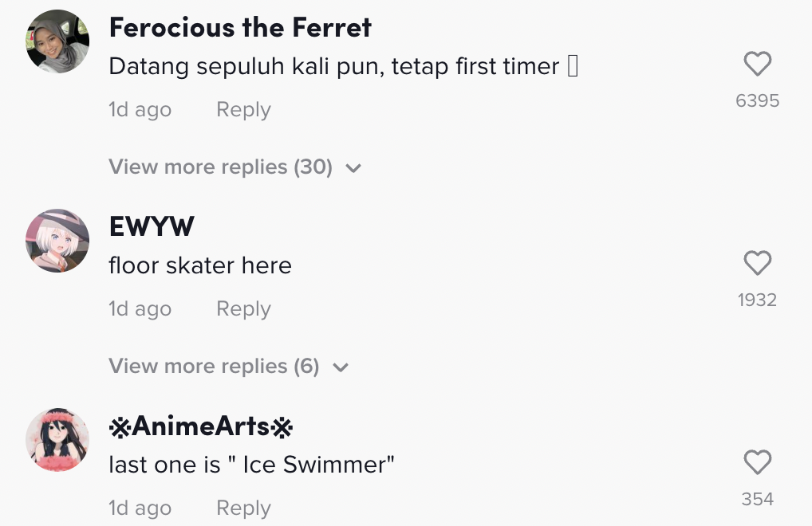
Task: Click the 6395 like count
Action: (757, 100)
